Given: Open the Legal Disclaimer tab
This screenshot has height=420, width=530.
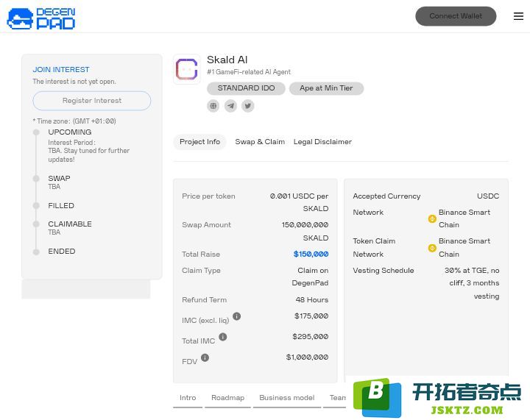Looking at the screenshot, I should (x=322, y=142).
